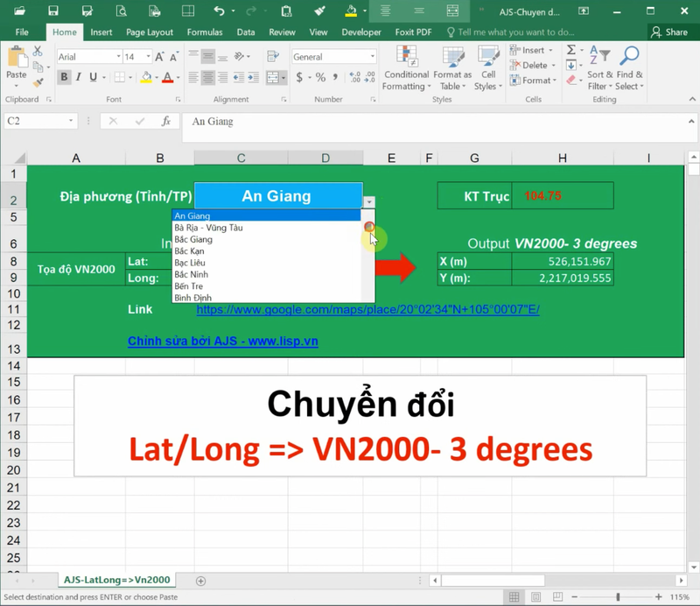Toggle Italic formatting
This screenshot has height=606, width=700.
click(79, 77)
